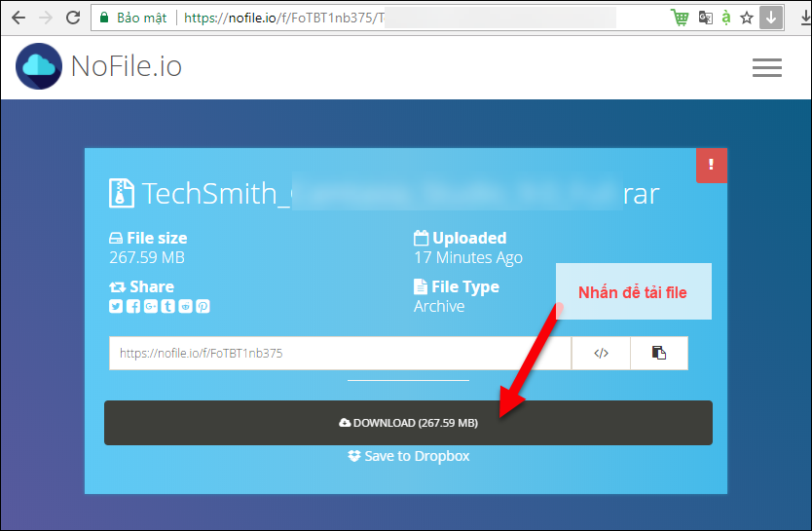This screenshot has height=531, width=812.
Task: Click the red report exclamation button
Action: 712,166
